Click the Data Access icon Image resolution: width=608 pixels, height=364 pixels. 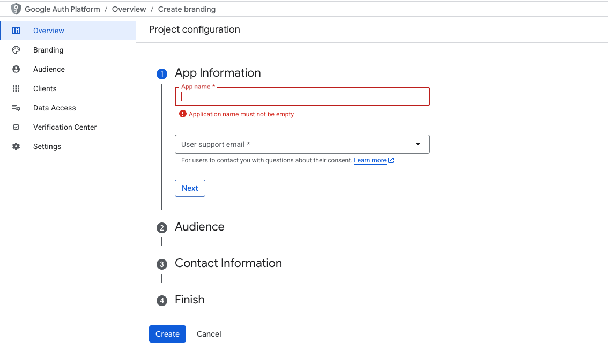pos(16,108)
